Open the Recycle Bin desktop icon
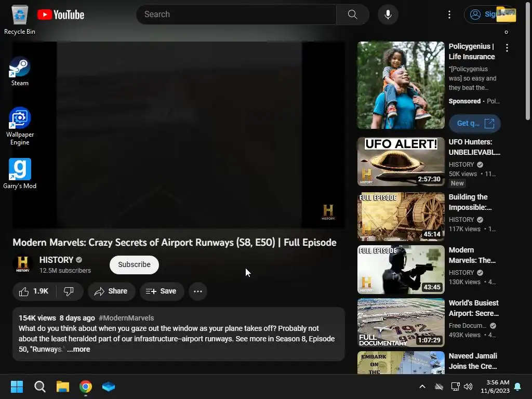The width and height of the screenshot is (532, 399). tap(20, 20)
